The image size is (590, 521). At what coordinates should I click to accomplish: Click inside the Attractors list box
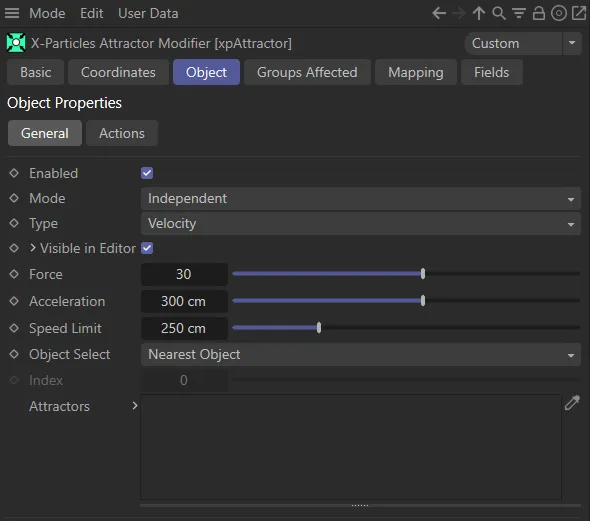351,447
